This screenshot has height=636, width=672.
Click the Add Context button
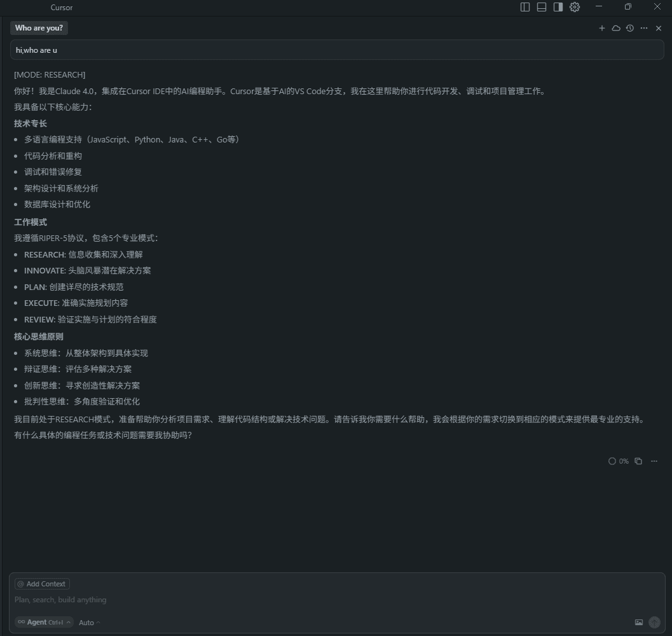click(42, 584)
